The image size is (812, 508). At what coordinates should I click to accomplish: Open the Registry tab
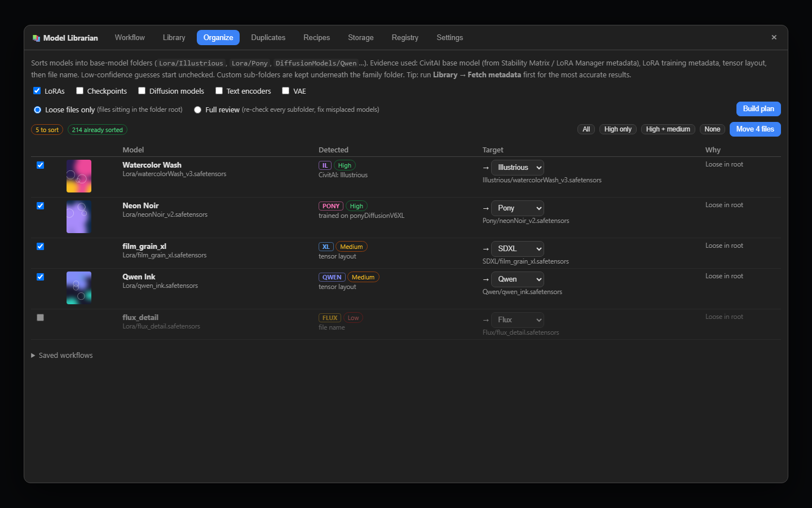(405, 38)
